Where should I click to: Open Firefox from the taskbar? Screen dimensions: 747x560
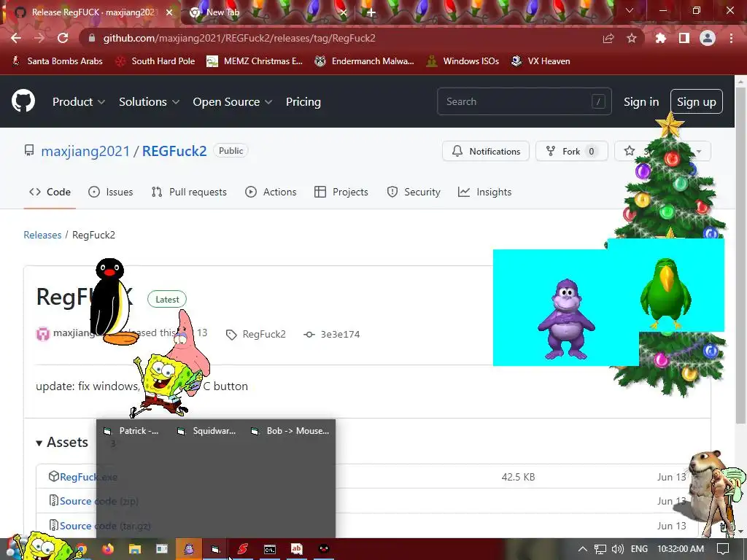[x=108, y=549]
